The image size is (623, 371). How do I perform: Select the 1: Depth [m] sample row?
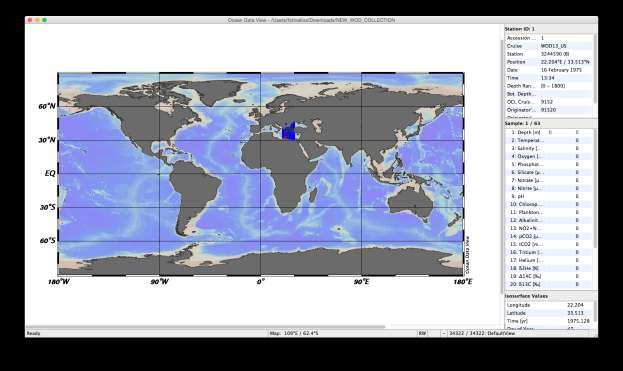pos(549,132)
